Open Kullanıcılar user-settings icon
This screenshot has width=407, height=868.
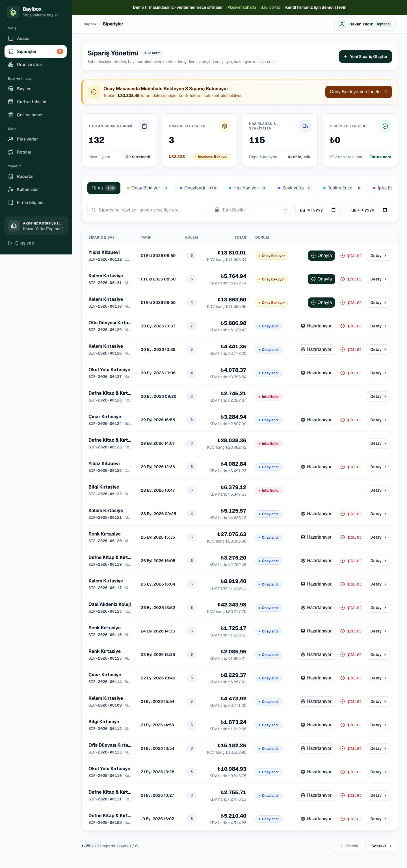(x=11, y=189)
